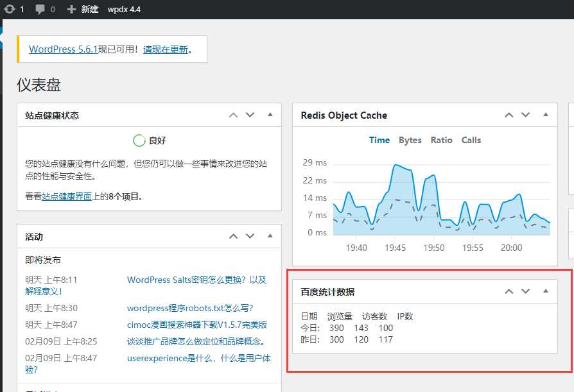Collapse the Redis Object Cache widget

[x=546, y=115]
